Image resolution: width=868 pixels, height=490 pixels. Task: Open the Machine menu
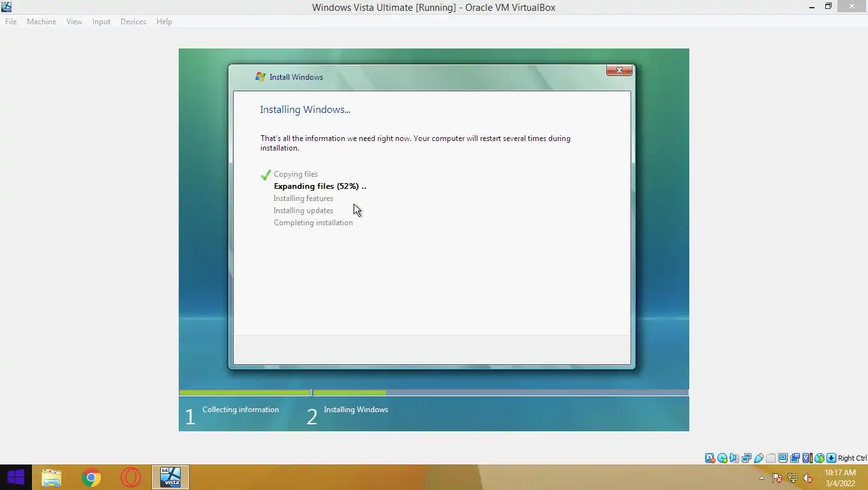pyautogui.click(x=41, y=22)
